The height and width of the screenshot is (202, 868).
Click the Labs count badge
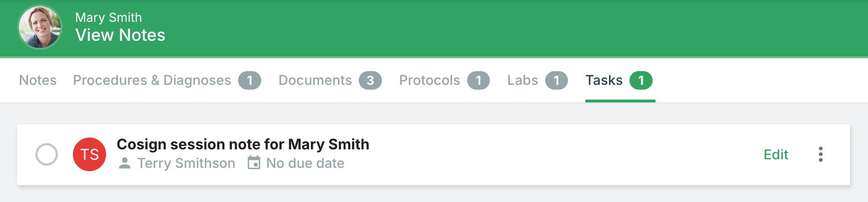557,81
